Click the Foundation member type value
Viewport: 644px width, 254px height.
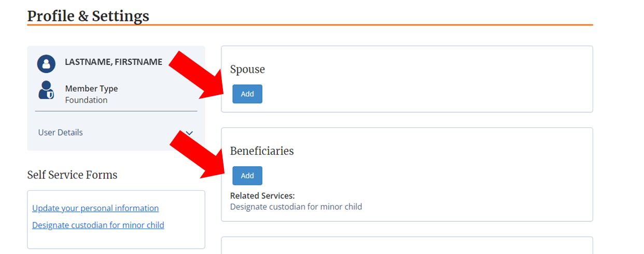[x=86, y=100]
